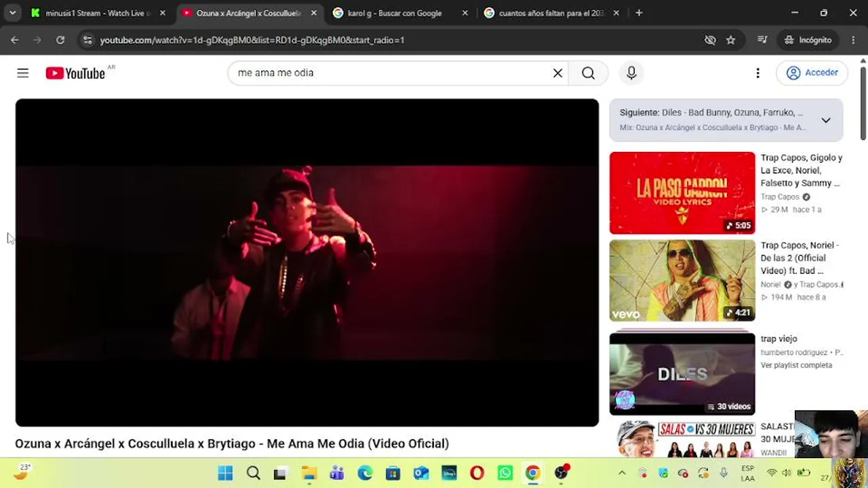Click the video player to pause
This screenshot has height=488, width=868.
click(x=307, y=263)
